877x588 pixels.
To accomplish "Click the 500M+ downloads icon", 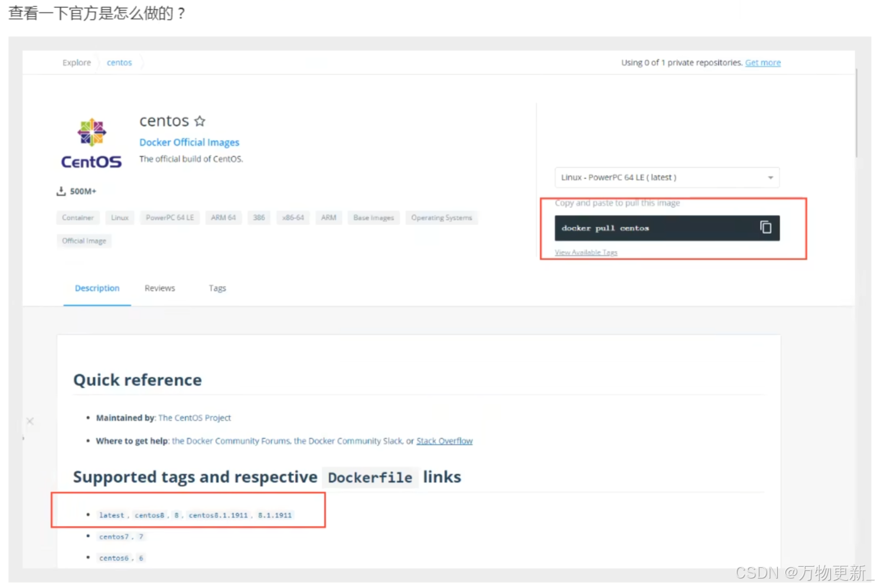I will point(61,191).
